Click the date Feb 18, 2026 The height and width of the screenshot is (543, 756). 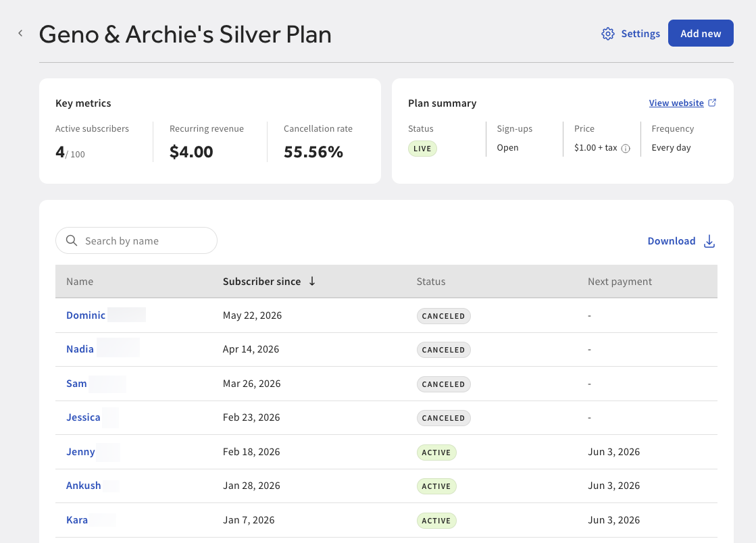(251, 451)
